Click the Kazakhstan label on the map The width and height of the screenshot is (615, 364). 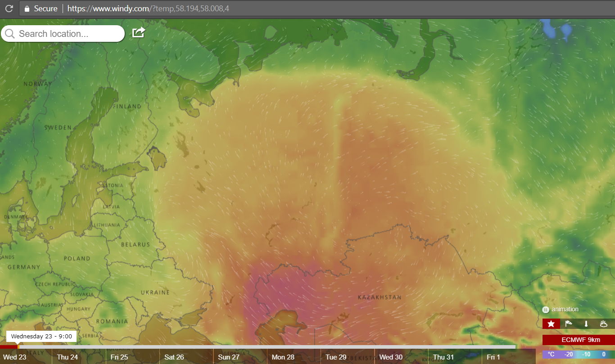pos(380,297)
